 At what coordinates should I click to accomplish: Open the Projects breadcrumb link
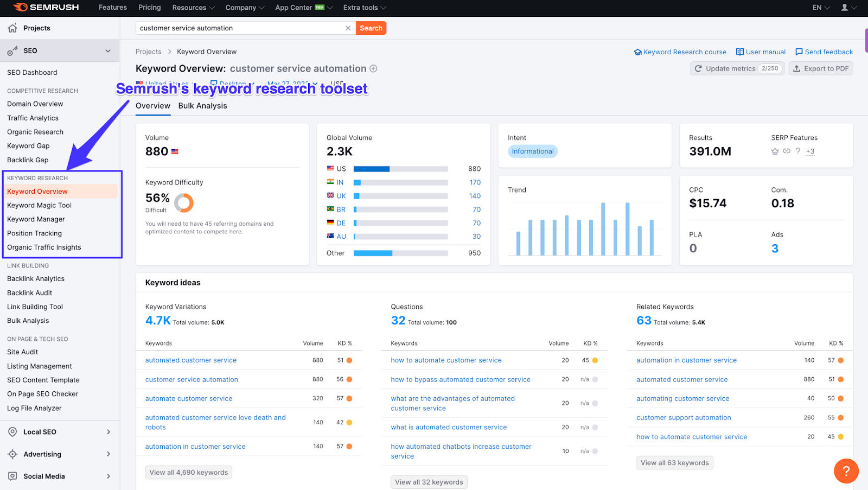pos(149,52)
